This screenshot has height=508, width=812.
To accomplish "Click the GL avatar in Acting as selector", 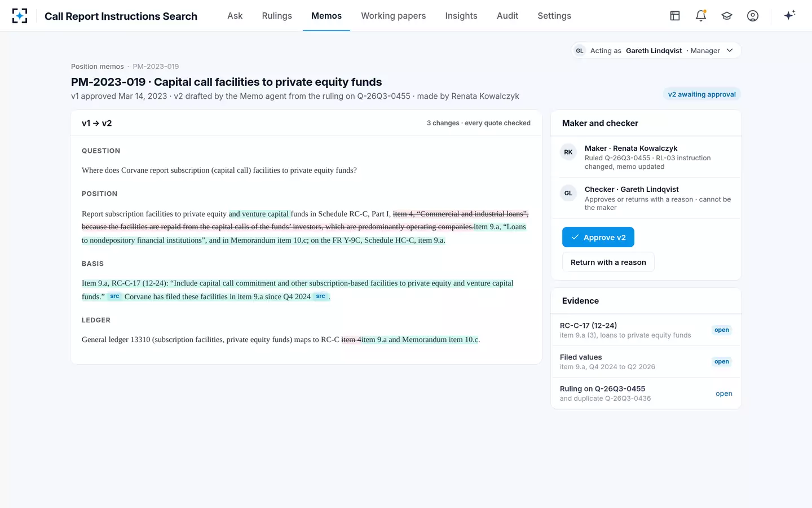I will [580, 50].
